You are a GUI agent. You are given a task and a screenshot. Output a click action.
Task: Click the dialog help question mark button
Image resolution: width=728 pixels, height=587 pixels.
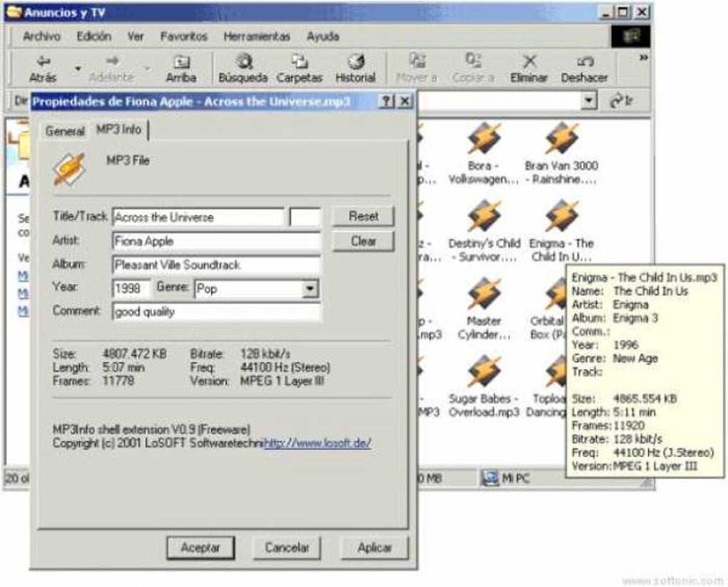[x=386, y=101]
